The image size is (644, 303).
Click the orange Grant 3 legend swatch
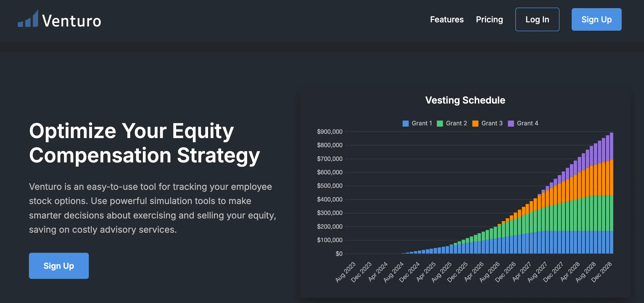click(x=475, y=124)
